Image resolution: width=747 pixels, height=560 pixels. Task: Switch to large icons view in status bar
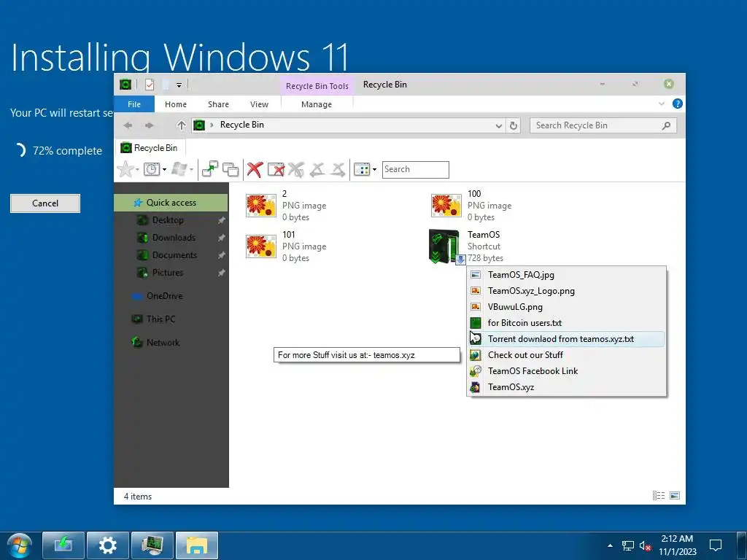pos(675,496)
